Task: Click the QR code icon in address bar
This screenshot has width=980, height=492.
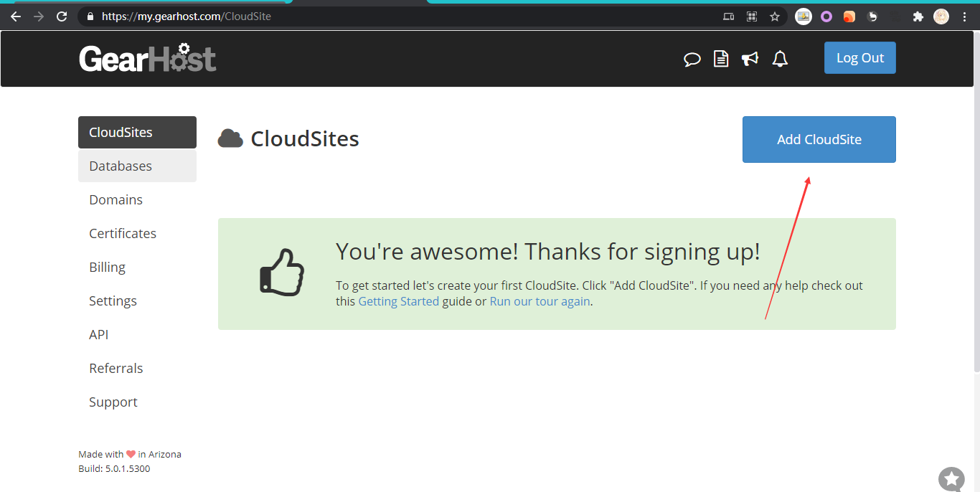Action: (x=752, y=16)
